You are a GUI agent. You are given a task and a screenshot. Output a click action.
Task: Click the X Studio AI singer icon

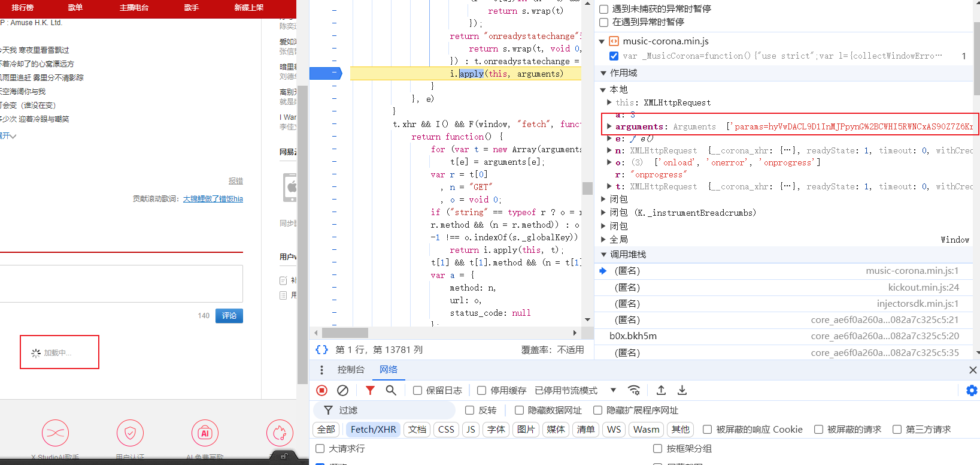[x=55, y=433]
